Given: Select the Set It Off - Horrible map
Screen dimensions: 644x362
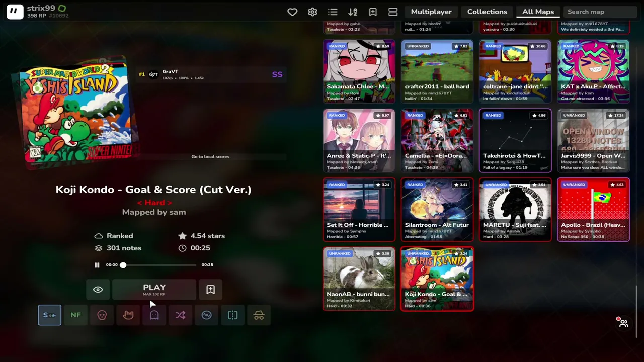Looking at the screenshot, I should click(359, 210).
